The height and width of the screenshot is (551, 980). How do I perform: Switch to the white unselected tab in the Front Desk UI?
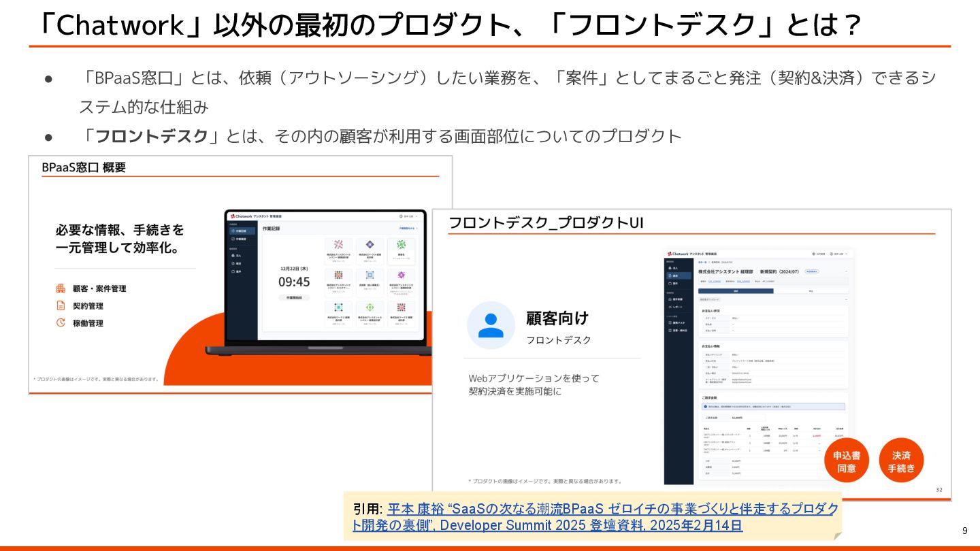tap(811, 290)
